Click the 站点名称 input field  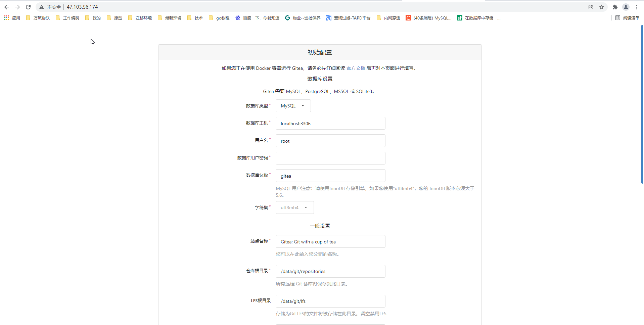click(x=330, y=241)
